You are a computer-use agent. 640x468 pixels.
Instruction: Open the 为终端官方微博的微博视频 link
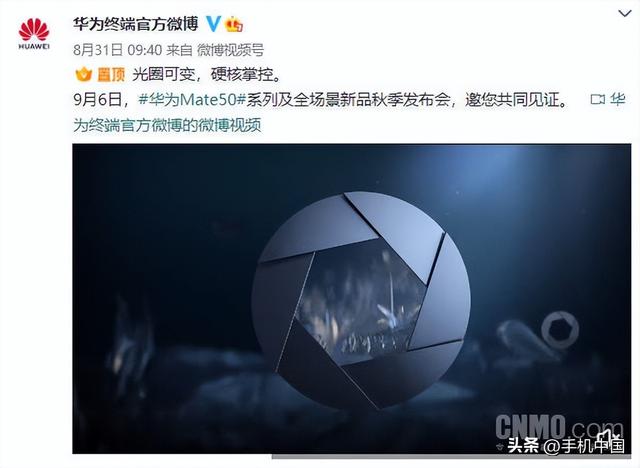click(167, 125)
